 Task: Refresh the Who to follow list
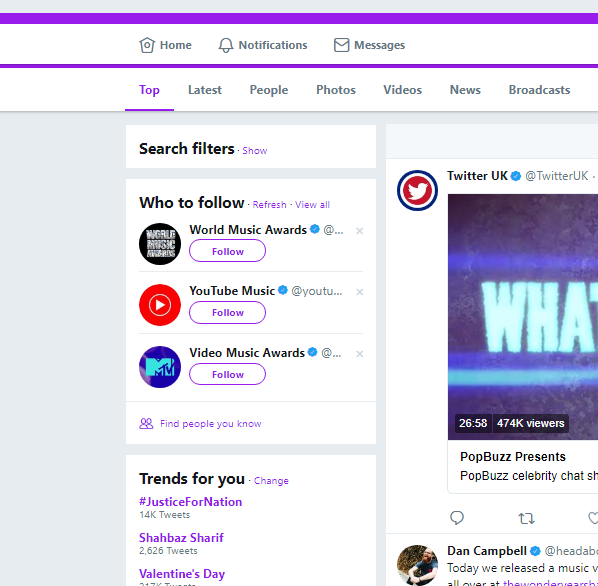coord(269,205)
